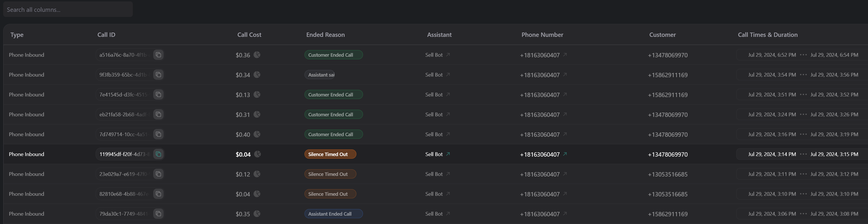Click cost pie icon for $0.12 call

257,174
